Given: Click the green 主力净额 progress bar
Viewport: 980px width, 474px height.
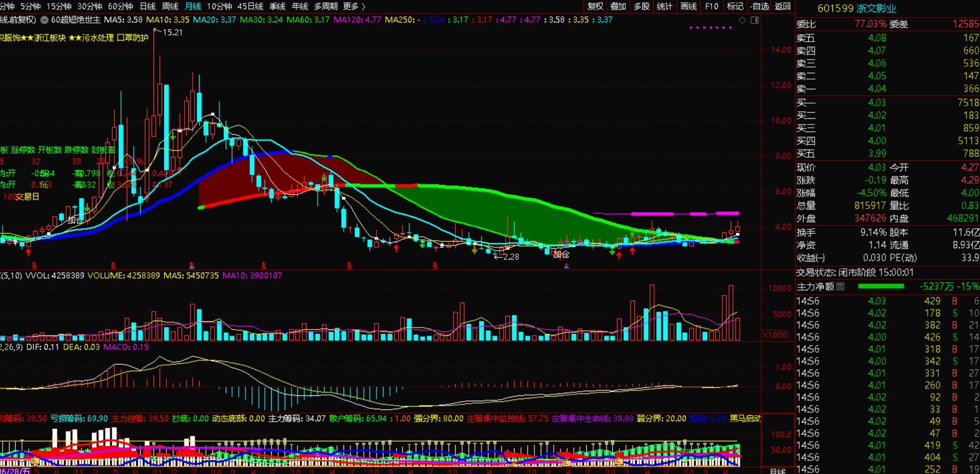Looking at the screenshot, I should pos(881,286).
